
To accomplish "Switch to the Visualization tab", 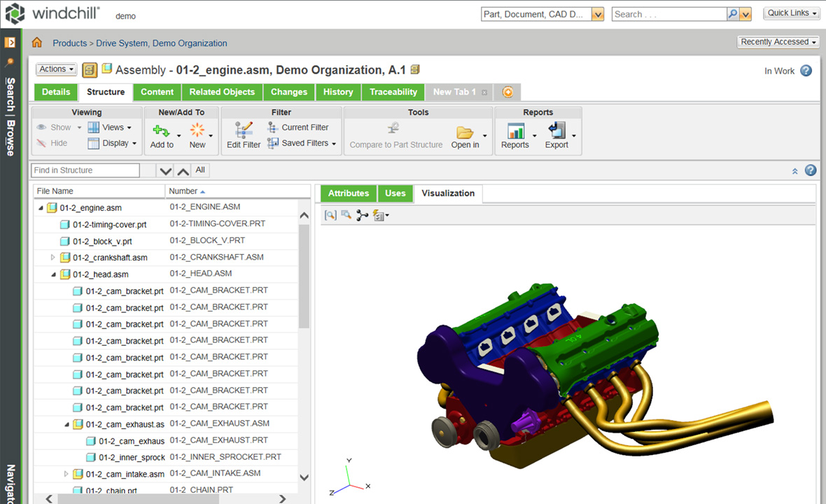I will pyautogui.click(x=447, y=193).
